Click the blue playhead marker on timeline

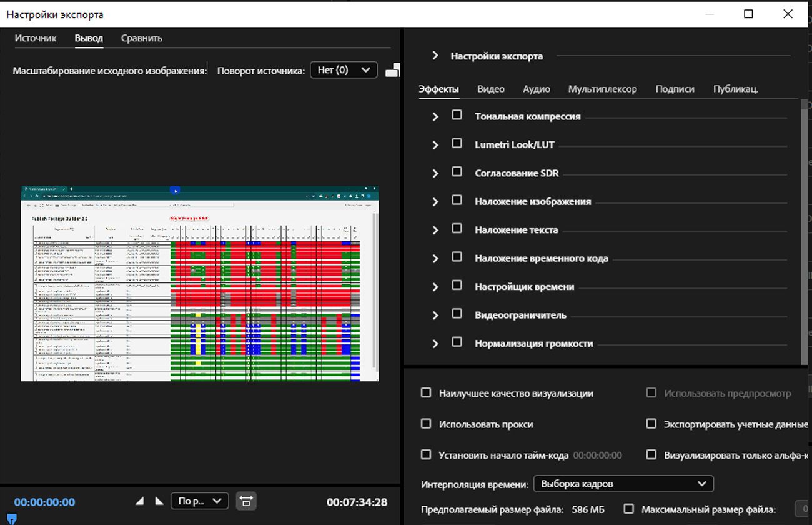pos(11,518)
